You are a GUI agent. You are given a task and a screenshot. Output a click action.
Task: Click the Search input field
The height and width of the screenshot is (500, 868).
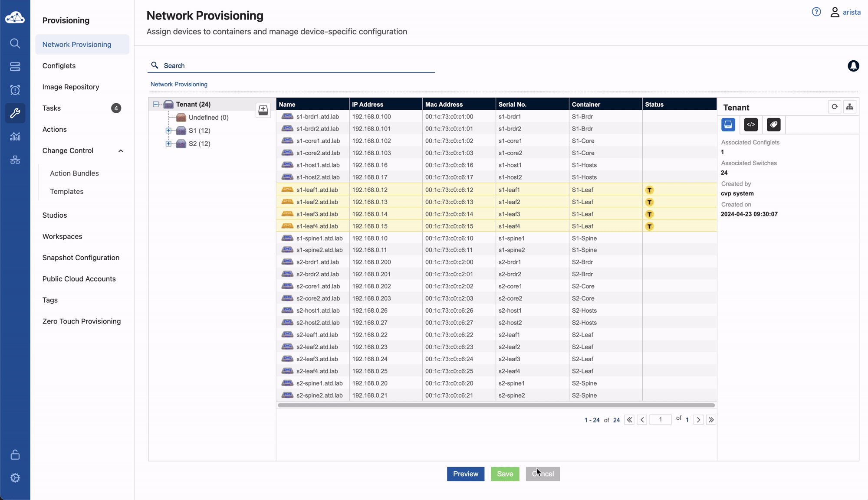click(291, 65)
